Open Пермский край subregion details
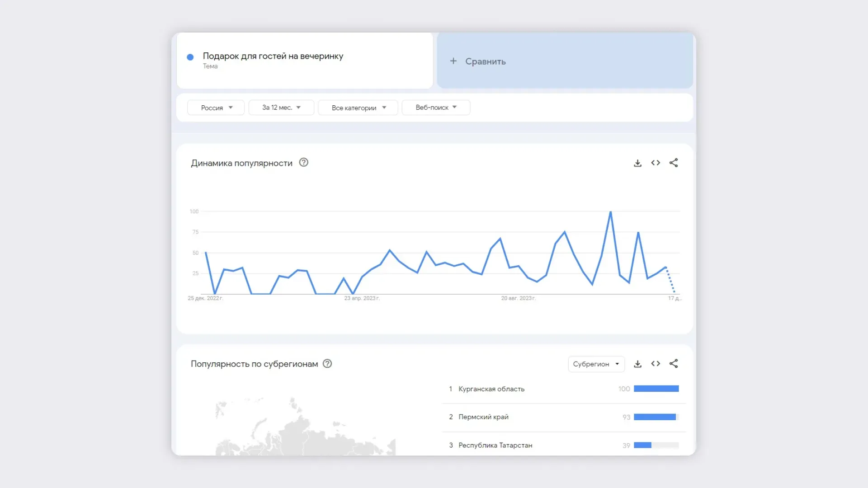The width and height of the screenshot is (868, 488). 483,417
